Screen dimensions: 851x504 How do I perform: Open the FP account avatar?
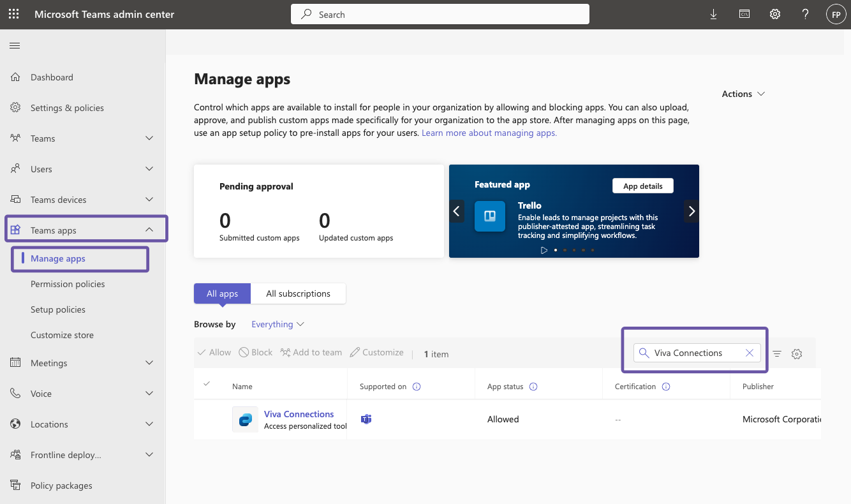tap(836, 14)
